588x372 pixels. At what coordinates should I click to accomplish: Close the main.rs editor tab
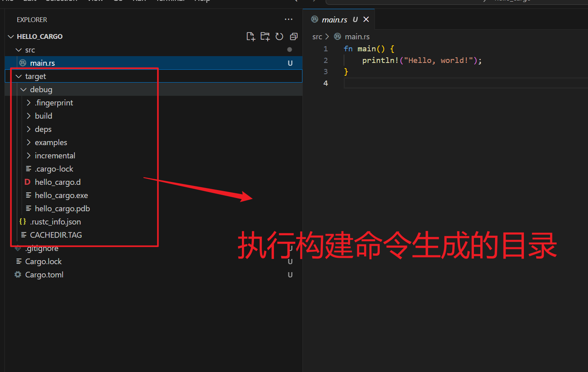pos(366,19)
